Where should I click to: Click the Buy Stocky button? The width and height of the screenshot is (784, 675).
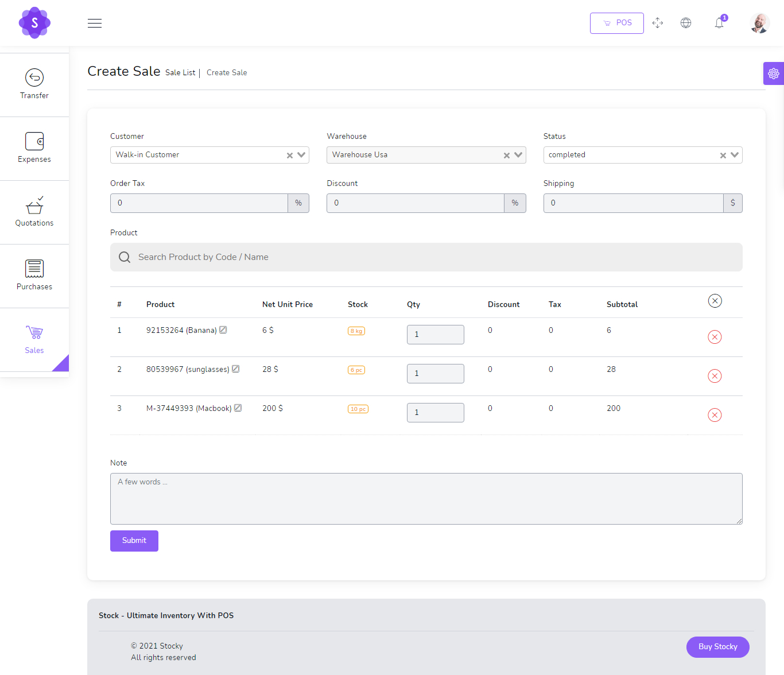click(717, 647)
